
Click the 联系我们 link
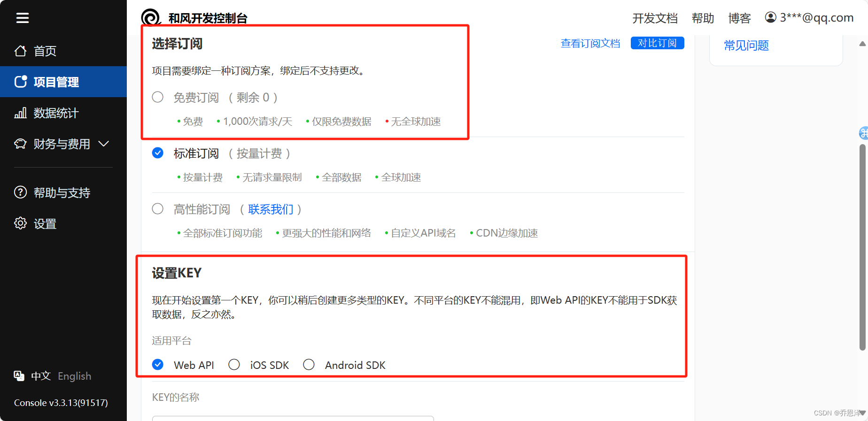[x=271, y=209]
